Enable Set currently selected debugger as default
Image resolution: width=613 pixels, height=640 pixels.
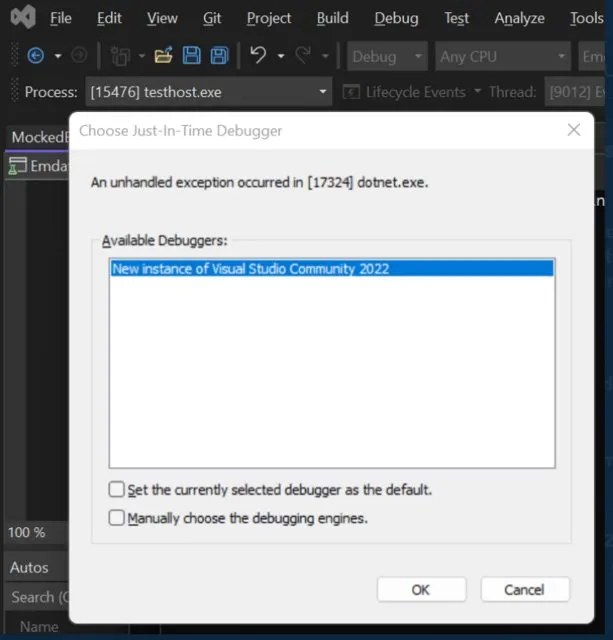(116, 489)
